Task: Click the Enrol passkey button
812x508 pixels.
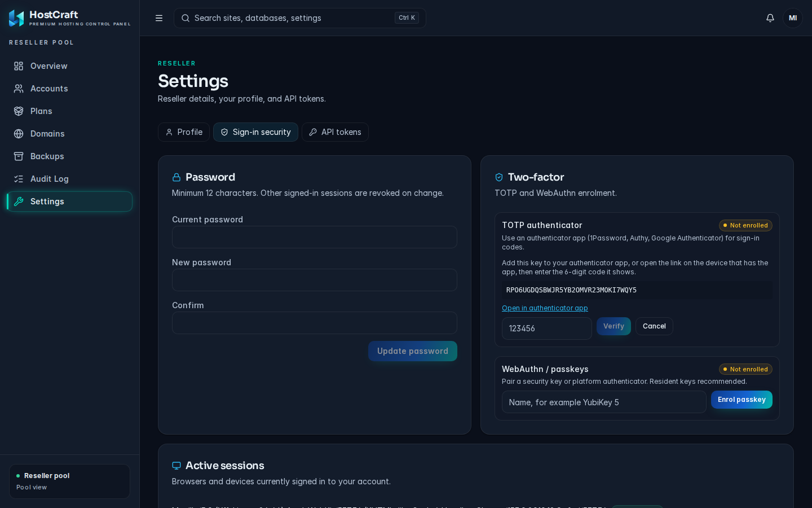Action: [742, 400]
